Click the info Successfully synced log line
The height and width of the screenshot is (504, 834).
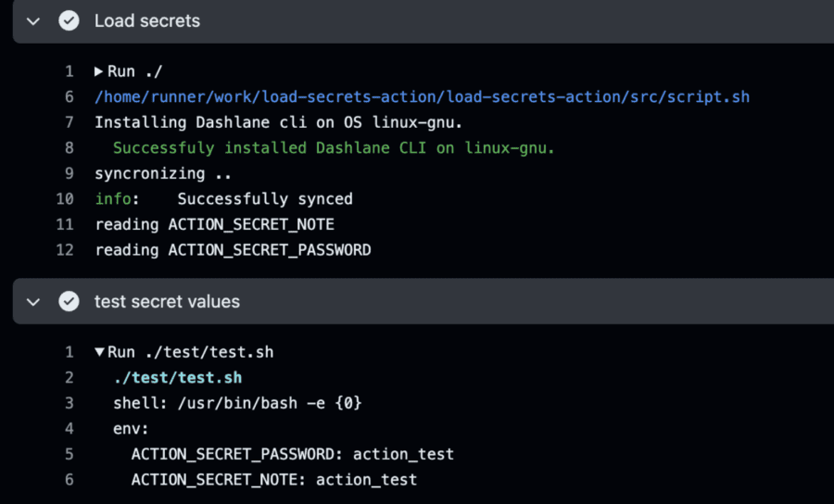223,199
